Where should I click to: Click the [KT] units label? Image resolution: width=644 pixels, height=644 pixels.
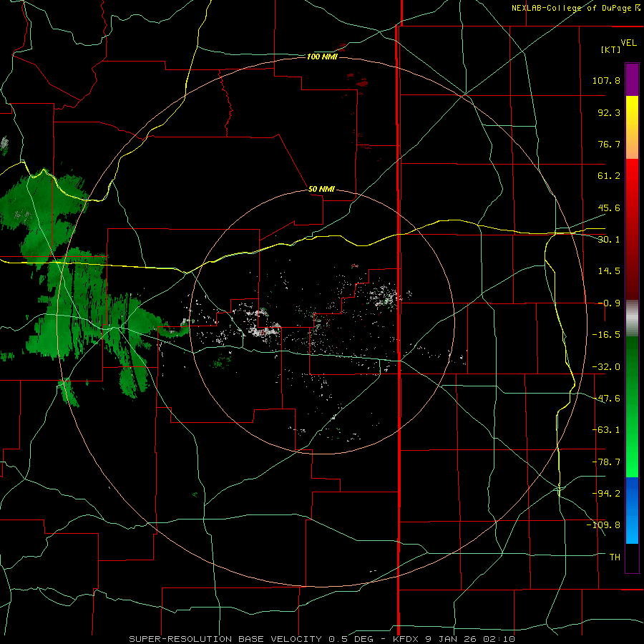pos(611,49)
